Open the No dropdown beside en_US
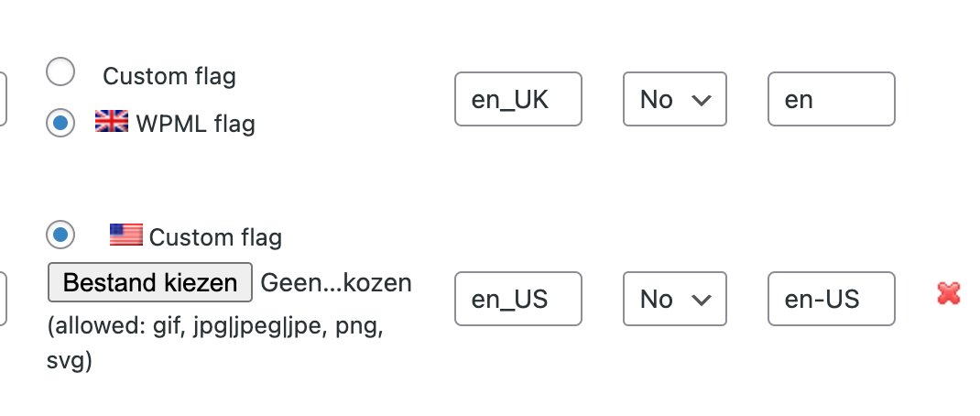Viewport: 980px width, 416px height. [674, 299]
